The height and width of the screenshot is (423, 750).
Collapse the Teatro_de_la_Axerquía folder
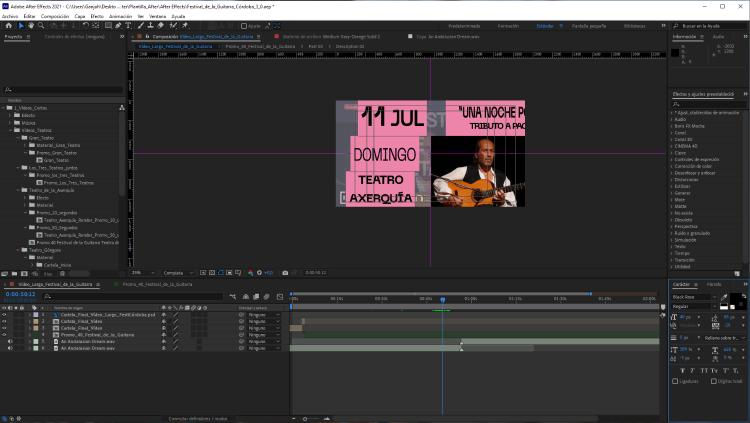click(x=18, y=190)
